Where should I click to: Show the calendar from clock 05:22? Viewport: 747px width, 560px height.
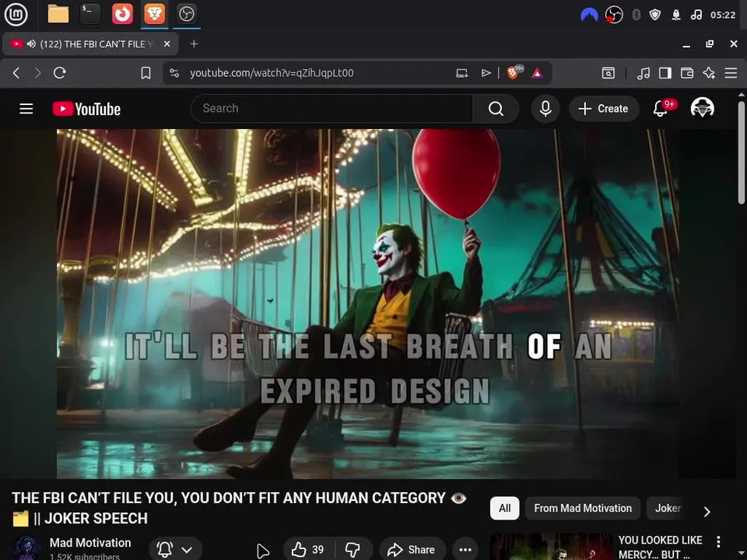(723, 15)
